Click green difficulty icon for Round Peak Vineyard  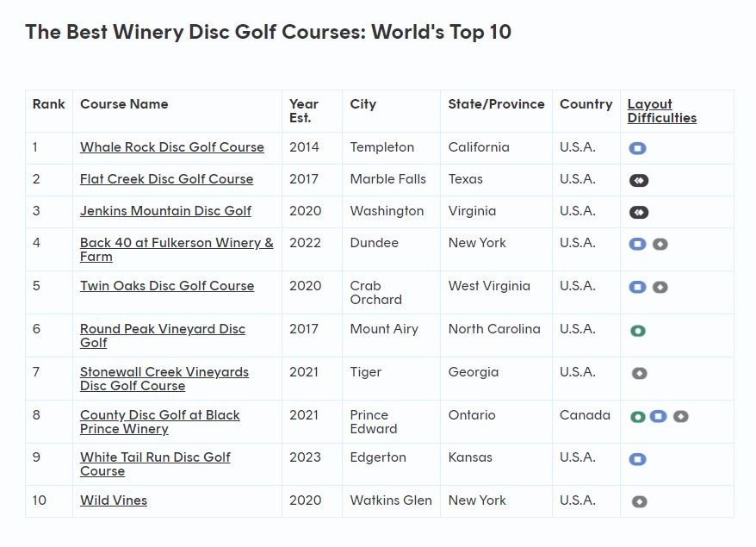pyautogui.click(x=637, y=330)
